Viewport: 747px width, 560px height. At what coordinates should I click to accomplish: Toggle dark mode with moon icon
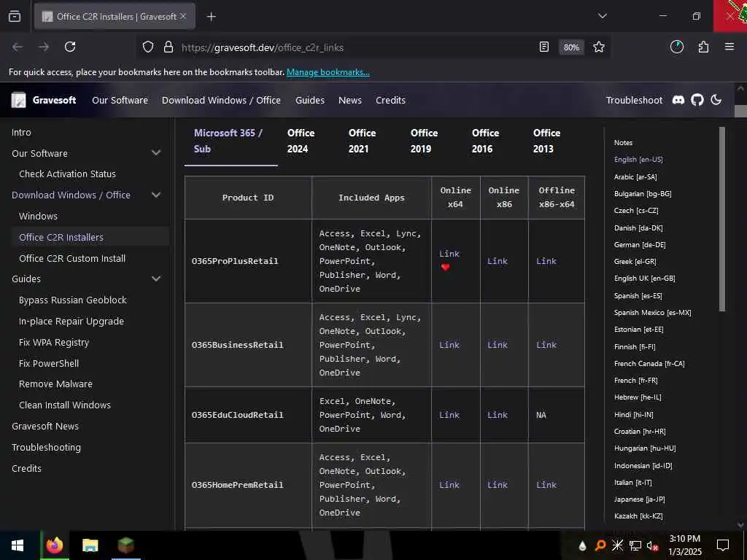(716, 100)
